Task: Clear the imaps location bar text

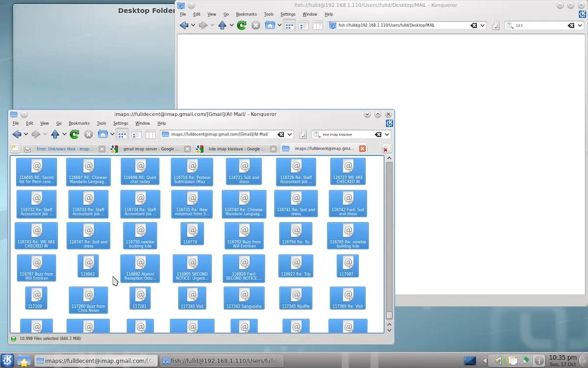Action: 281,134
